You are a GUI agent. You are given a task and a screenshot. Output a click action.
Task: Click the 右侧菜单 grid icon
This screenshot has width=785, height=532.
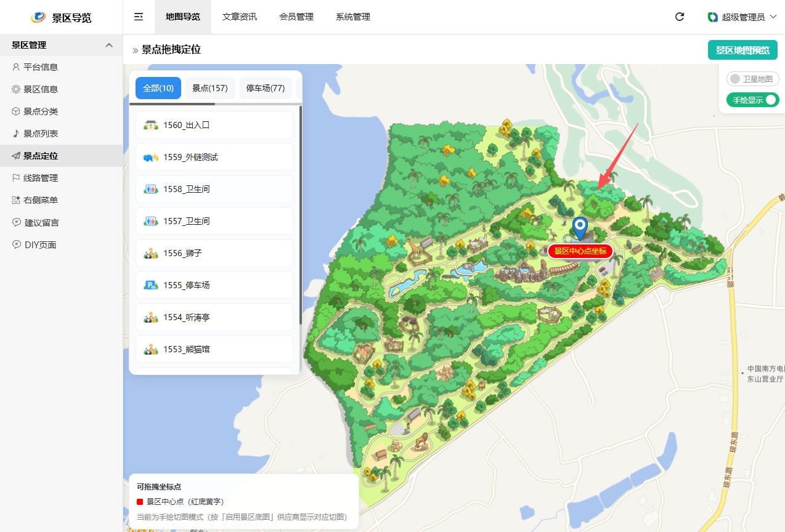point(16,200)
